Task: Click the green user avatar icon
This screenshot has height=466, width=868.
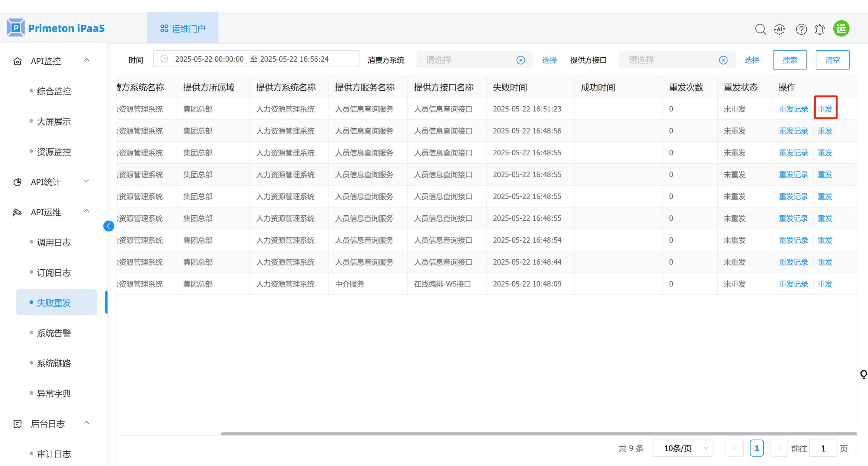Action: coord(841,29)
